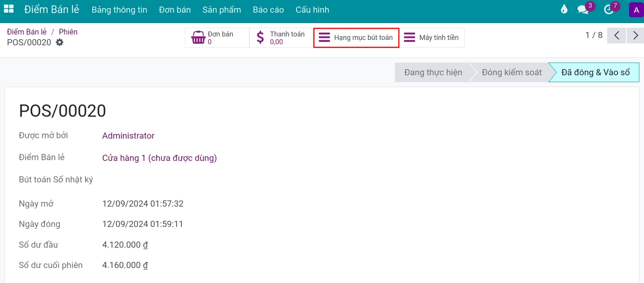Image resolution: width=644 pixels, height=283 pixels.
Task: Select the Đóng kiểm soát status stage
Action: (x=511, y=73)
